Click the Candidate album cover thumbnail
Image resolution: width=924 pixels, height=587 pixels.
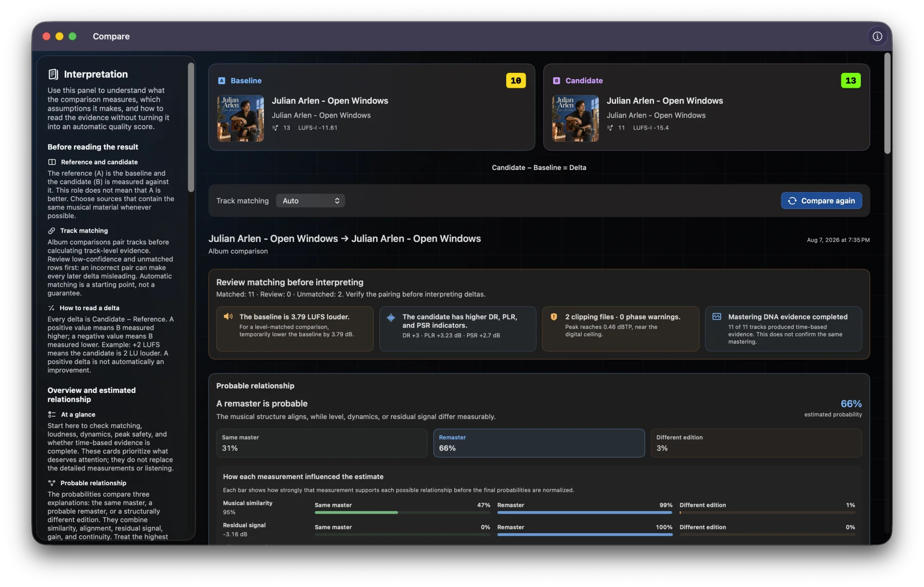coord(575,118)
